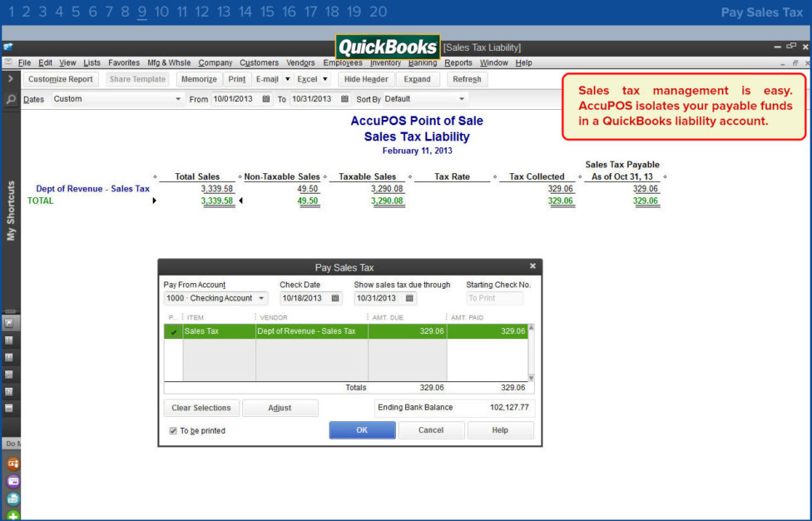Uncheck the Sales Tax row checkmark

(174, 331)
